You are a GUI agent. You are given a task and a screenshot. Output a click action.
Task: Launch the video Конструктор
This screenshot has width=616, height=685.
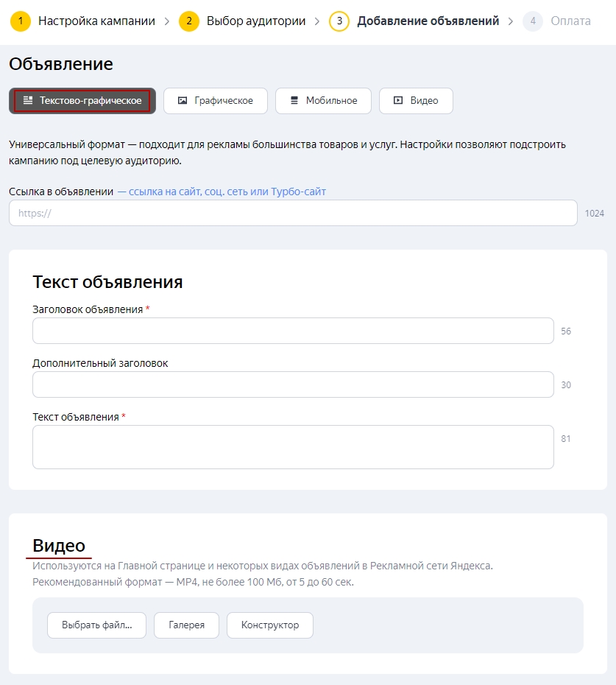click(269, 625)
